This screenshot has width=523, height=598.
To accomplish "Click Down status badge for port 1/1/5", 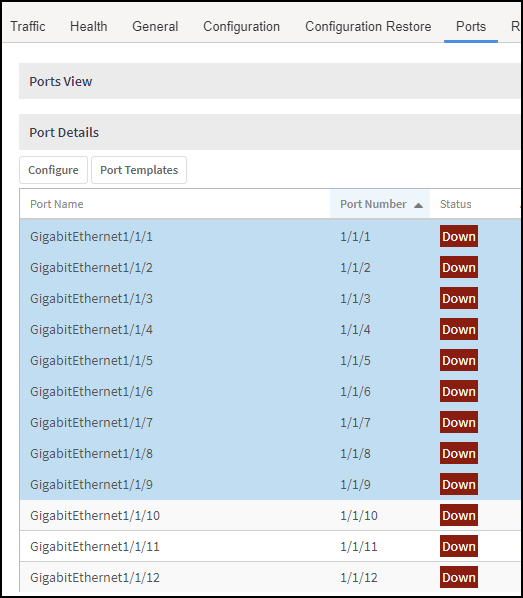I will tap(459, 360).
